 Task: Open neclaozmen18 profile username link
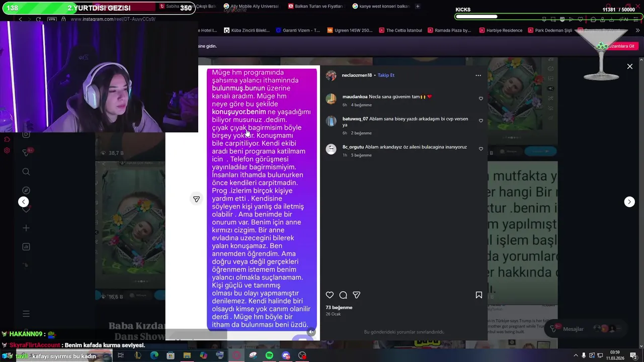pyautogui.click(x=357, y=75)
